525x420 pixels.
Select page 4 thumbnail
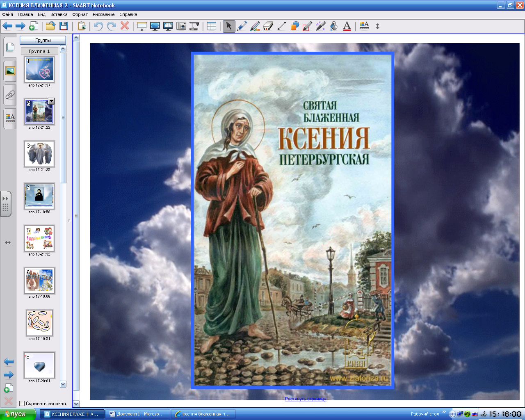[39, 196]
